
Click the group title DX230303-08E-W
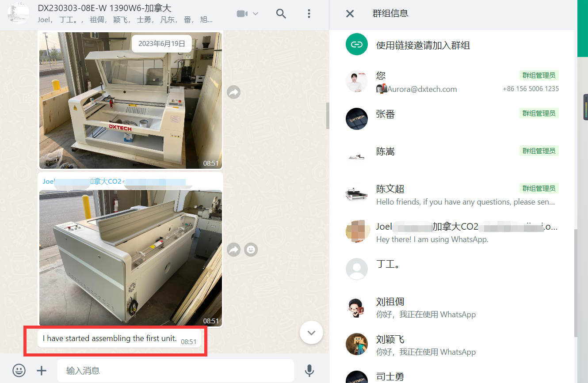(104, 8)
